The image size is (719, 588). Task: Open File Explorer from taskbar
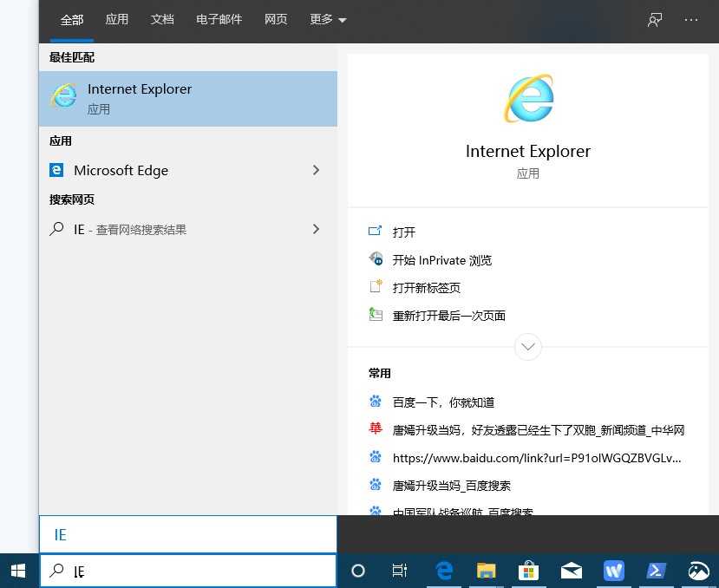pyautogui.click(x=486, y=571)
